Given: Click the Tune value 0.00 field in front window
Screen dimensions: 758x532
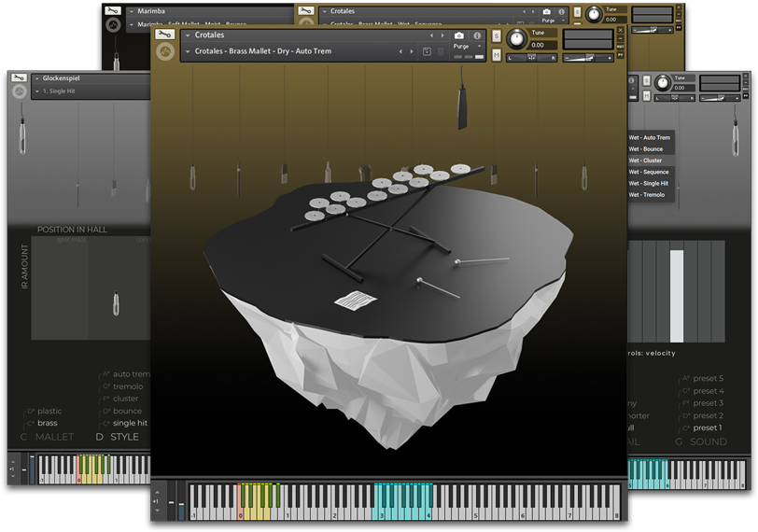Looking at the screenshot, I should coord(543,45).
